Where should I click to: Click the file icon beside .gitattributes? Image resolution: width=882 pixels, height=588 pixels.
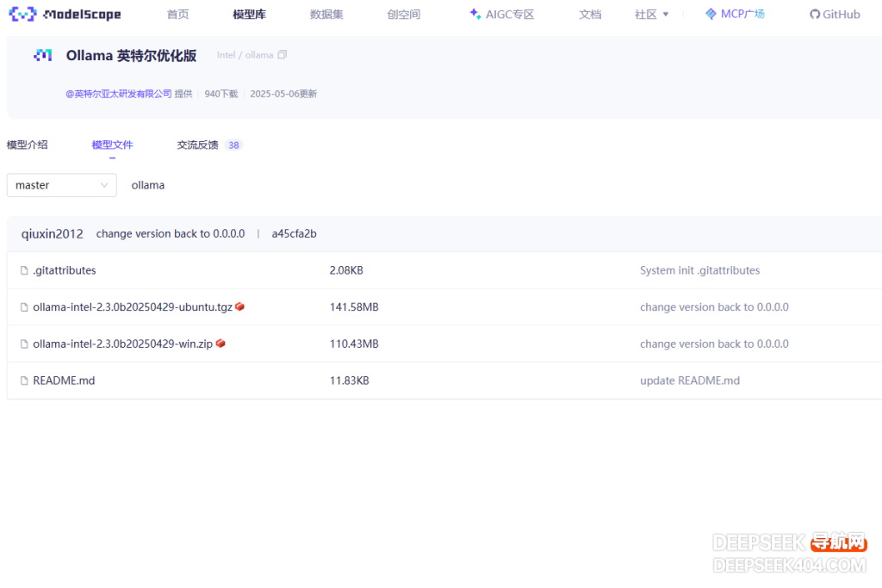point(23,269)
